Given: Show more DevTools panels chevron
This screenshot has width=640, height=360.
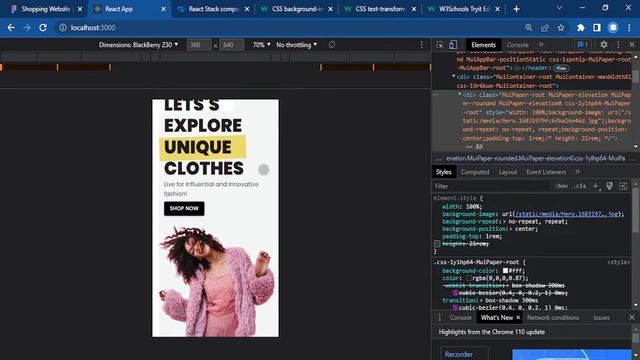Looking at the screenshot, I should (x=541, y=44).
